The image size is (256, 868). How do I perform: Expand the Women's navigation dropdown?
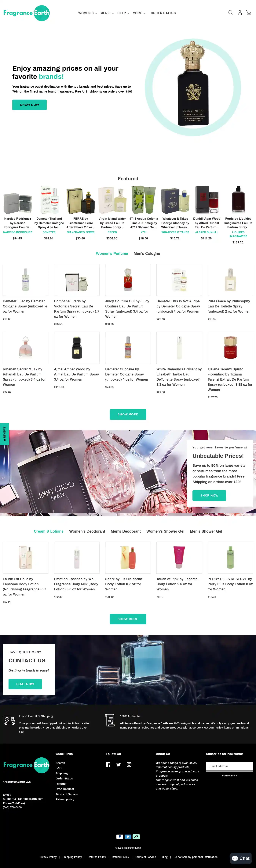tap(87, 13)
